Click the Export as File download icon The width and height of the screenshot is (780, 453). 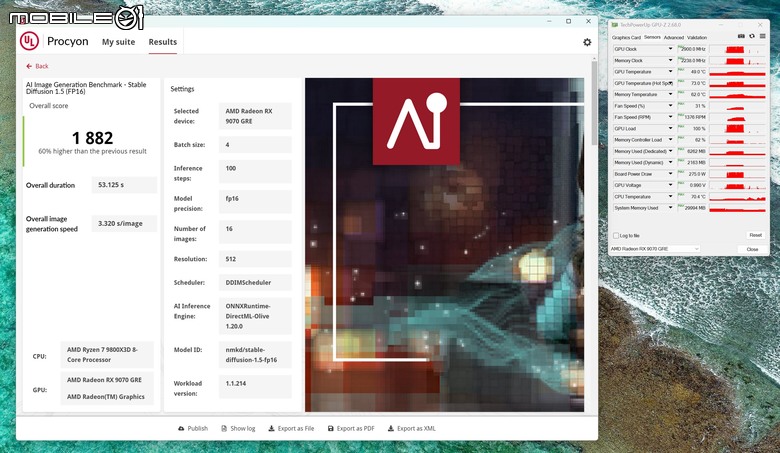click(x=272, y=428)
